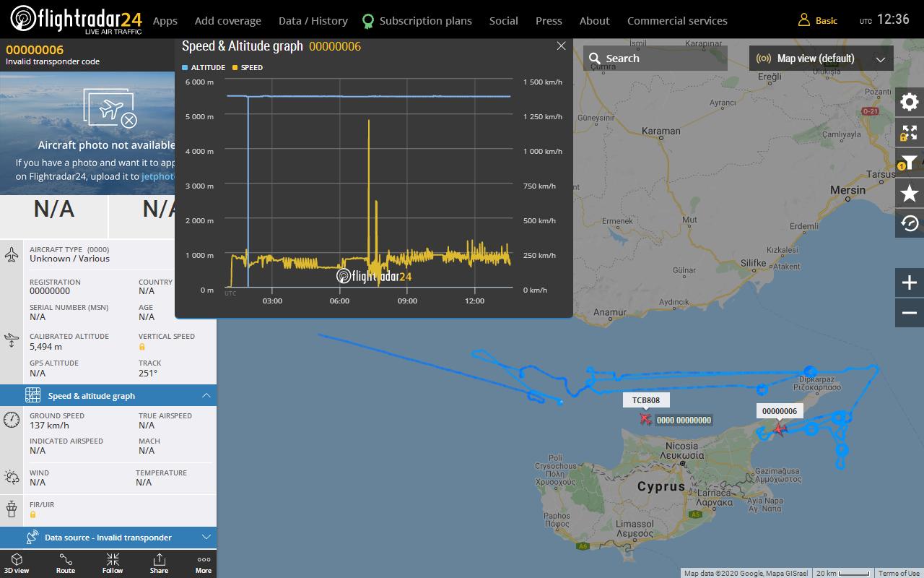Open 3D view for the aircraft

pos(17,564)
